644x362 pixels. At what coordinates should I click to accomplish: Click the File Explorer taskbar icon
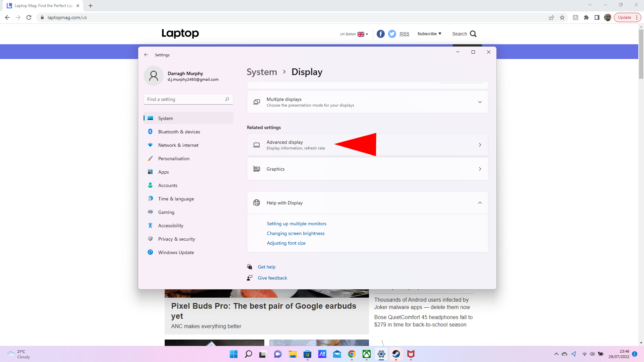pos(292,354)
